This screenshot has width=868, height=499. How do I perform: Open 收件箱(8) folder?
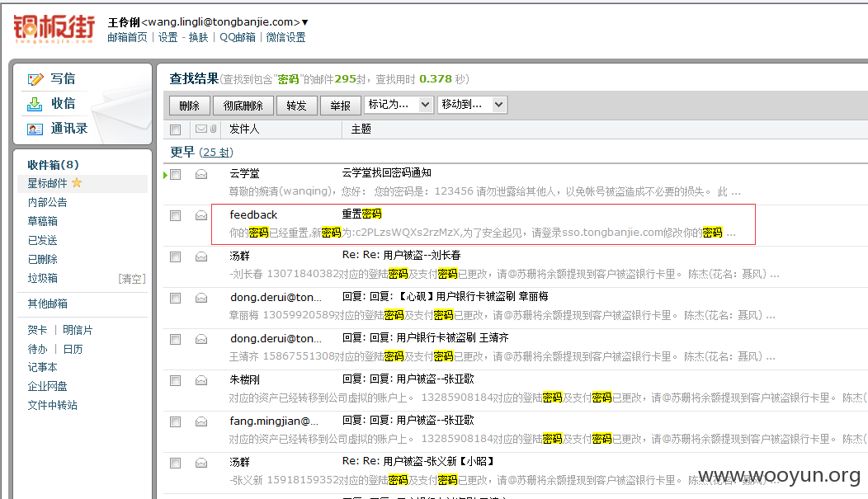pos(53,165)
